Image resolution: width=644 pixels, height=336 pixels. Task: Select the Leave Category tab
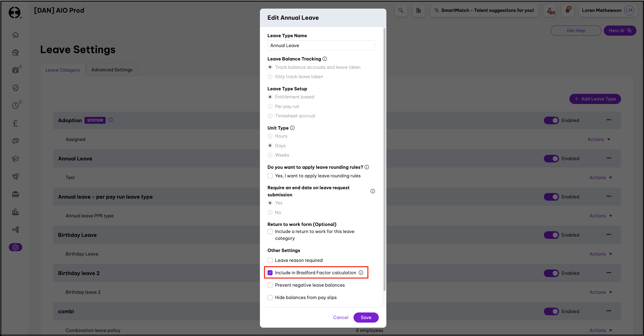62,70
